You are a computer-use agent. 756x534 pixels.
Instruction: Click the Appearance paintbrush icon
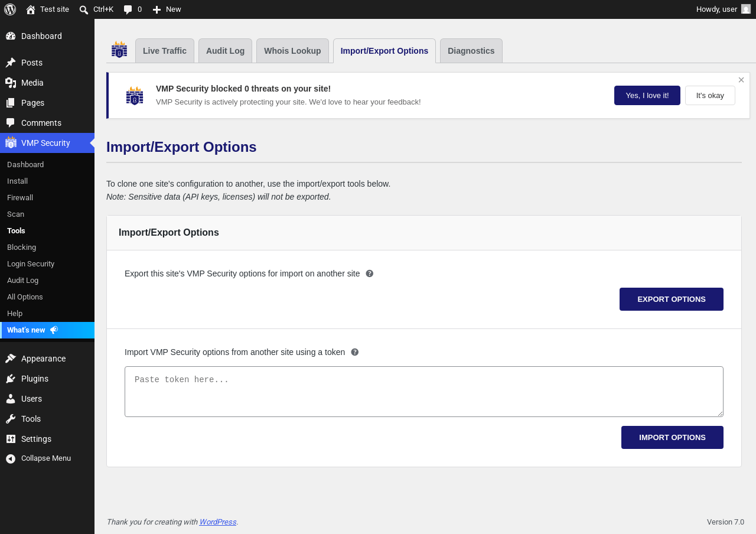[x=11, y=359]
